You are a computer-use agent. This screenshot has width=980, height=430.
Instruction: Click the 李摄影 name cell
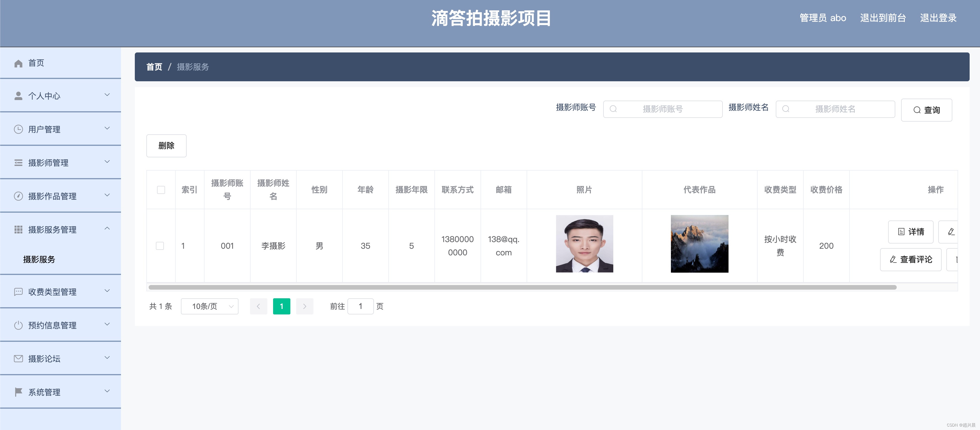273,246
